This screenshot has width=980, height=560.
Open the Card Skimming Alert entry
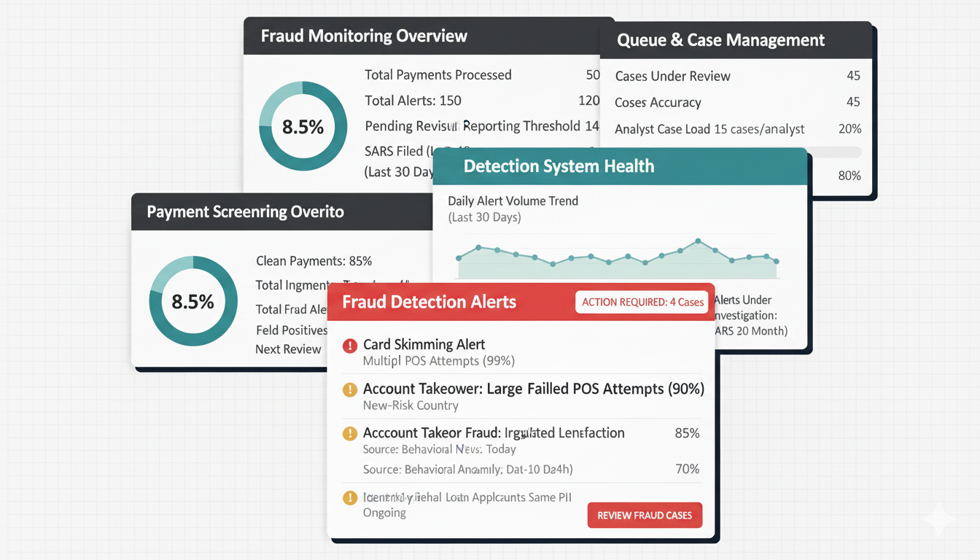(424, 345)
